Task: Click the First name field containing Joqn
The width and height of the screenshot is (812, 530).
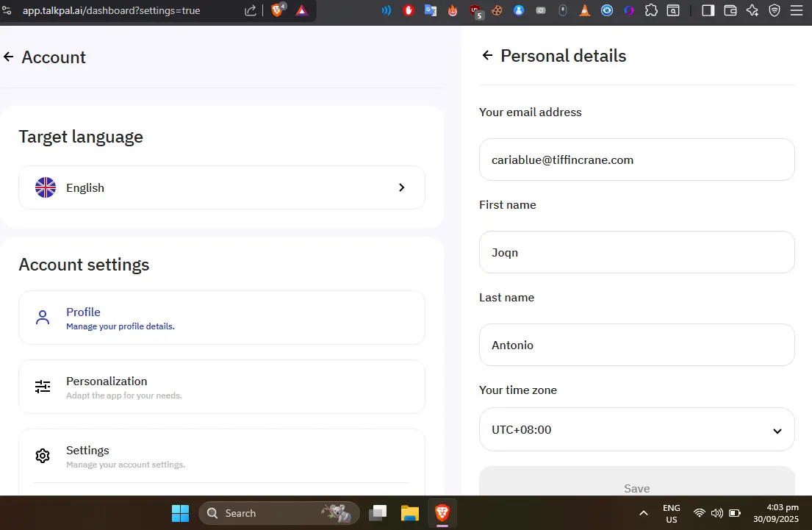Action: point(636,252)
